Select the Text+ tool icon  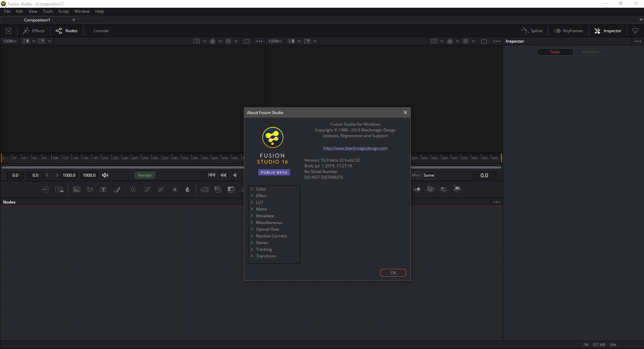[103, 189]
